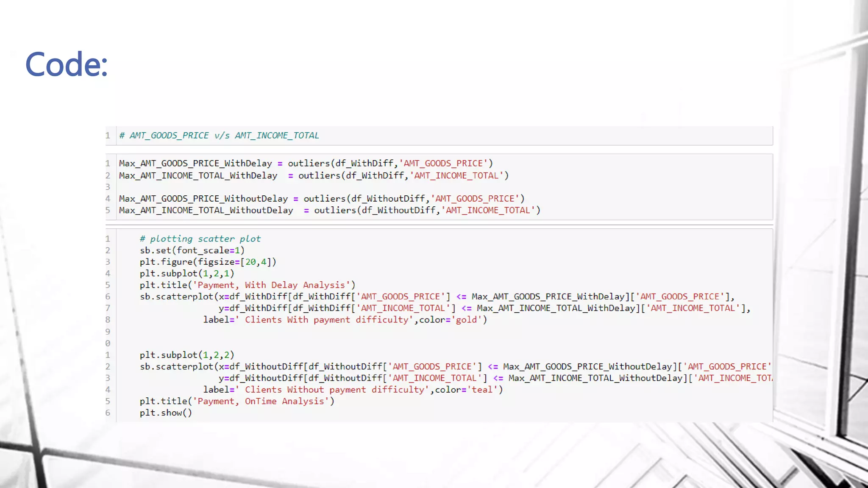Click the 'Clients With payment difficulty' label string
The height and width of the screenshot is (488, 868).
point(324,320)
